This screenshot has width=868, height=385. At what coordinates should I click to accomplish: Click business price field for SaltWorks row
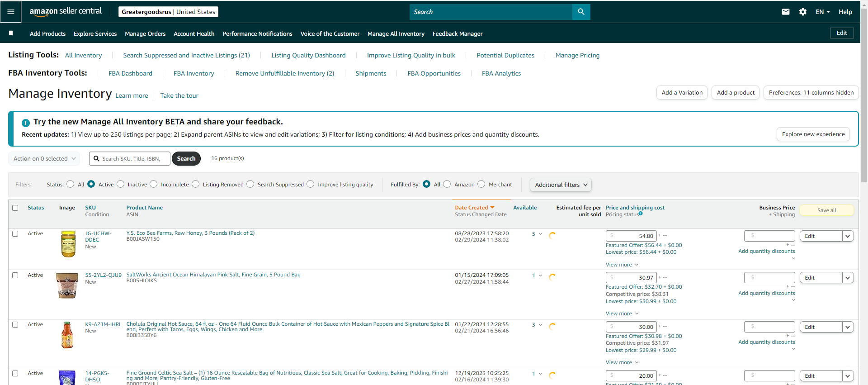tap(769, 278)
